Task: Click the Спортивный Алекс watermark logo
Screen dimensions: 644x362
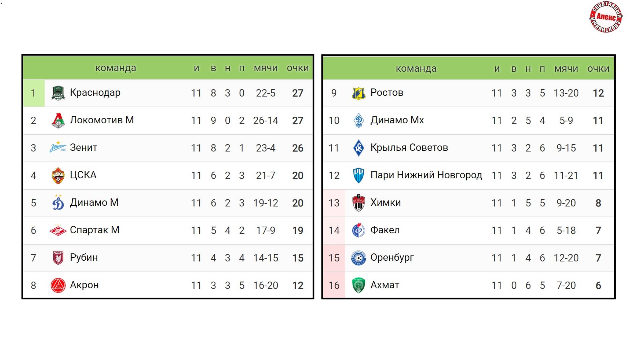Action: [x=606, y=17]
